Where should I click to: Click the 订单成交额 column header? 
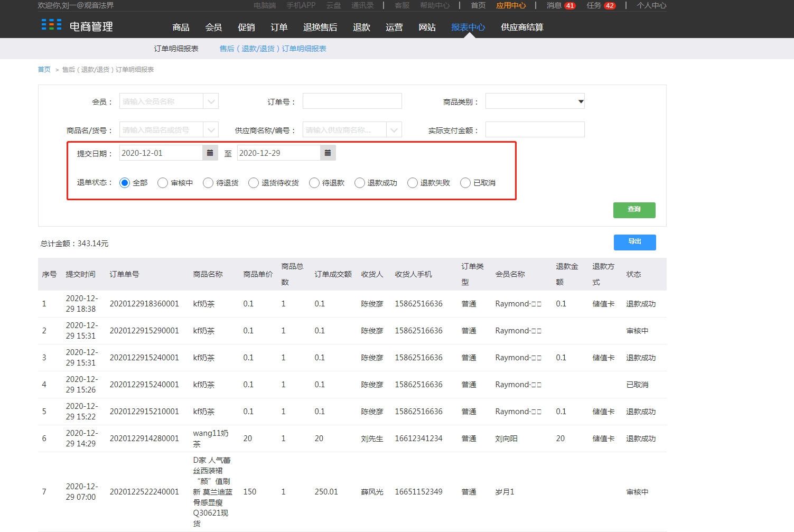coord(333,274)
